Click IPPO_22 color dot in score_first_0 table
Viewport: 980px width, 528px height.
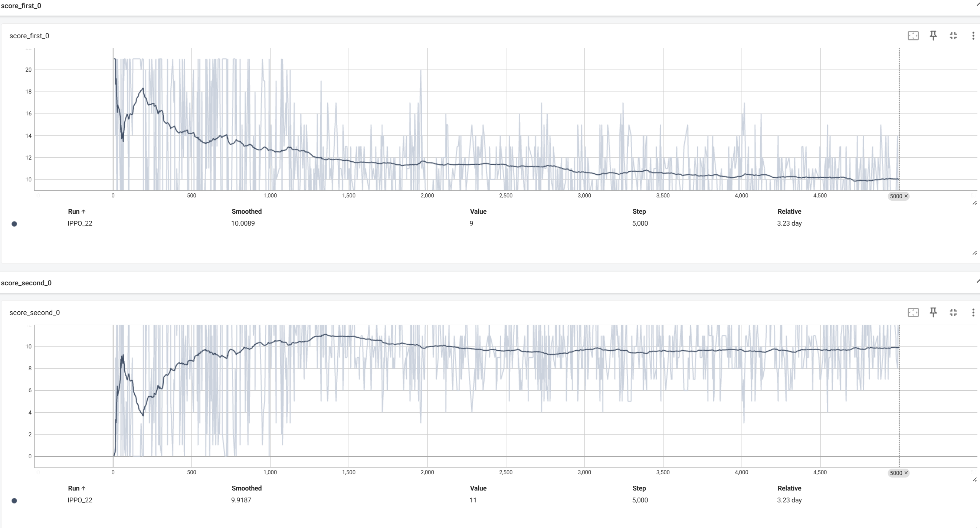click(14, 224)
